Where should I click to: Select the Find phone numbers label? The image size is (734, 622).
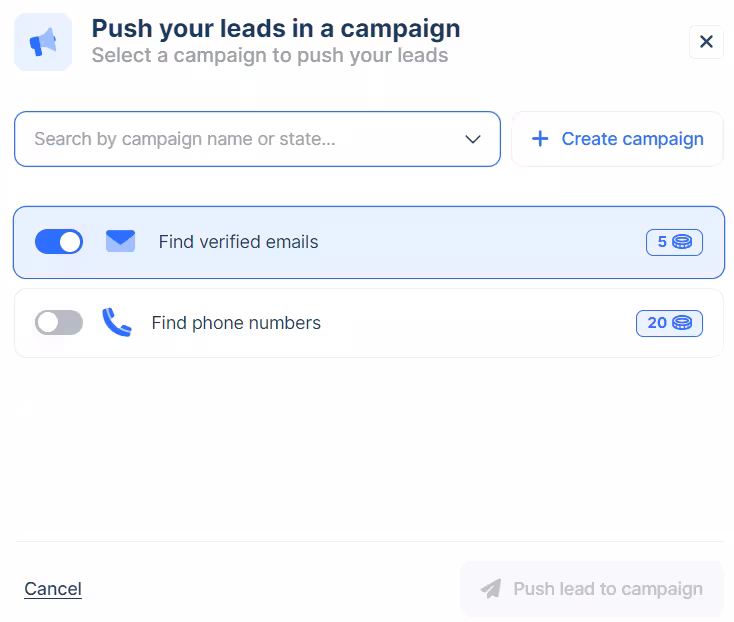(x=236, y=323)
